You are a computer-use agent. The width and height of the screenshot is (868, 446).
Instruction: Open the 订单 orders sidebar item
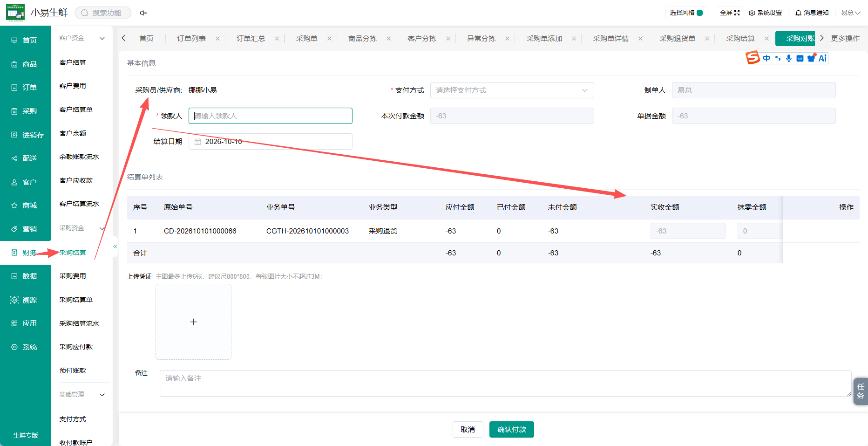point(25,88)
